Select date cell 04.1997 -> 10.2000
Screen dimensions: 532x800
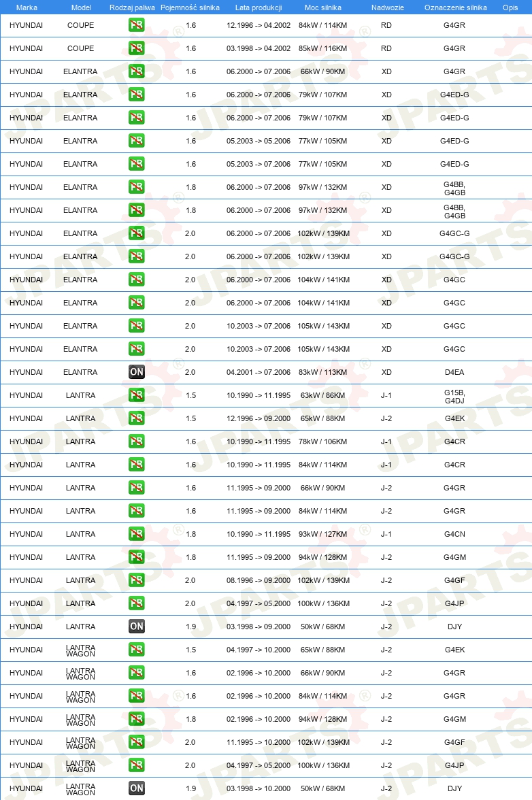pos(259,650)
